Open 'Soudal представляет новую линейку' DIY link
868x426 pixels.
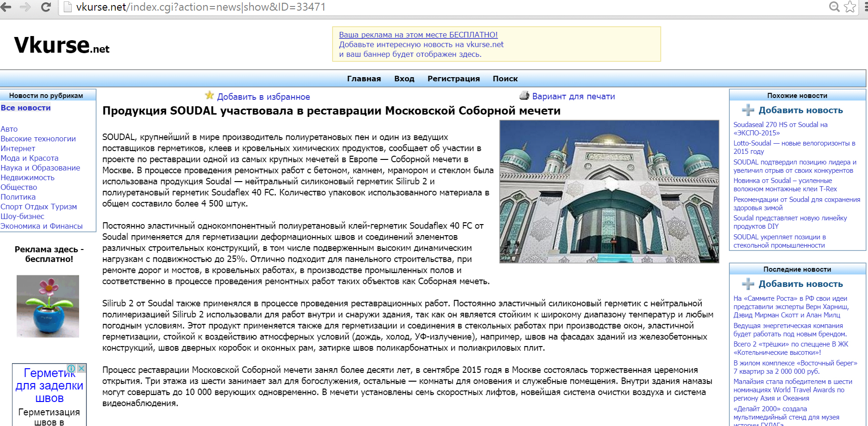(x=790, y=222)
